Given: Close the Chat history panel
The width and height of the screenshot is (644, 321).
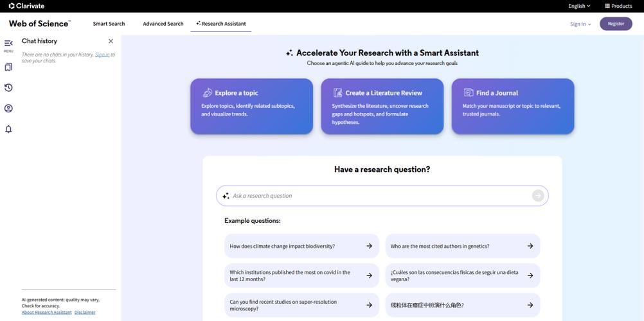Looking at the screenshot, I should (111, 41).
